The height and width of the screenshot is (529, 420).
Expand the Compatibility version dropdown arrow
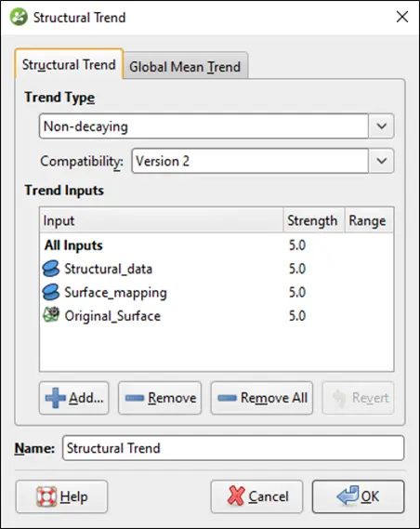pyautogui.click(x=381, y=161)
